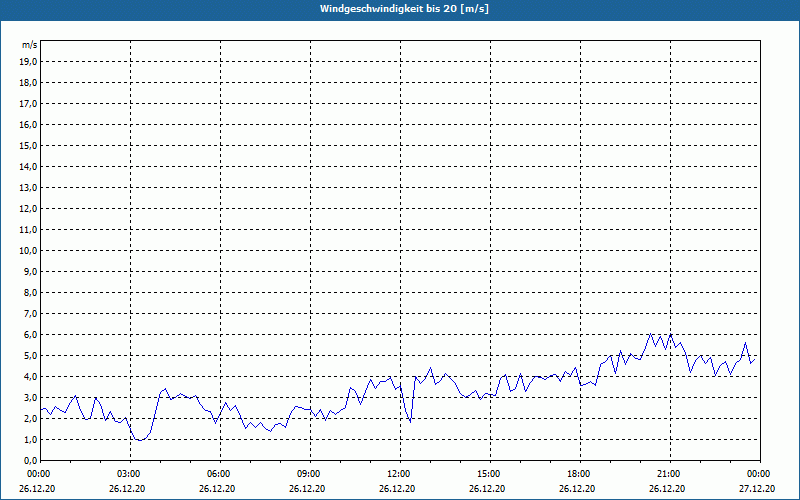Click the title 'Windgeschwindigkeit bis 20 [m/s]'
The width and height of the screenshot is (800, 500).
click(x=404, y=9)
